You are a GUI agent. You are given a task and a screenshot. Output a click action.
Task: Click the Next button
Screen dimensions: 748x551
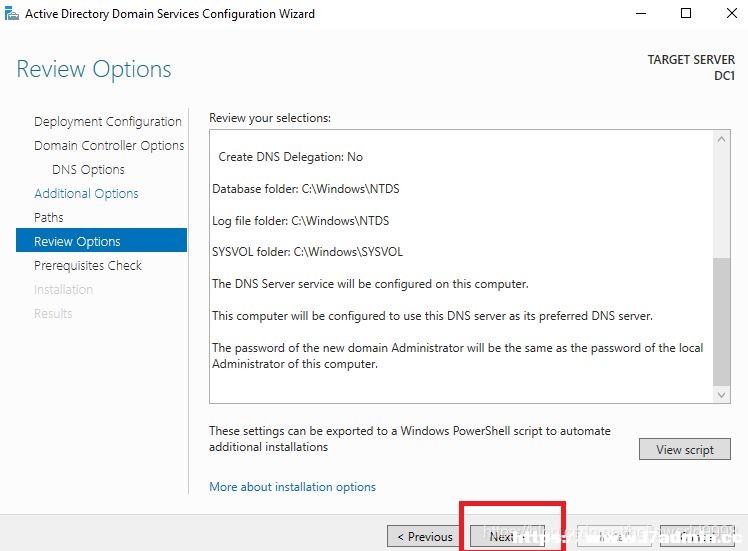pos(507,536)
